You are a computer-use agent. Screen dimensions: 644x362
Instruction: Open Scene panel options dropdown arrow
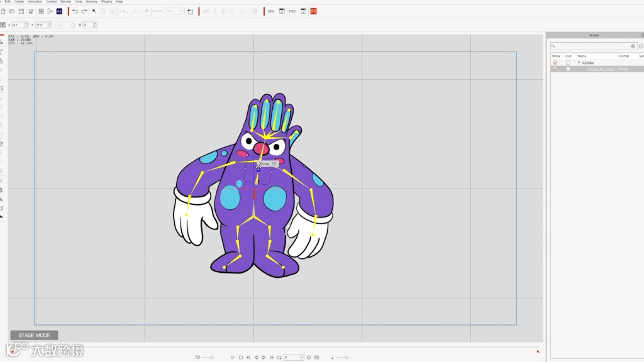tap(641, 47)
